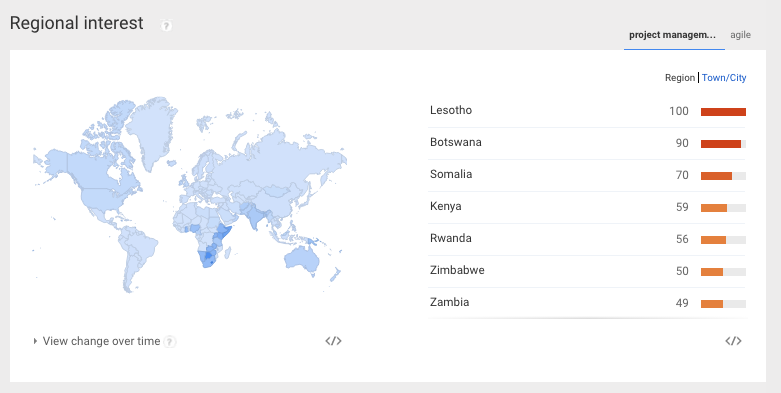The width and height of the screenshot is (781, 393).
Task: Open Zimbabwe from the region list
Action: pyautogui.click(x=457, y=270)
